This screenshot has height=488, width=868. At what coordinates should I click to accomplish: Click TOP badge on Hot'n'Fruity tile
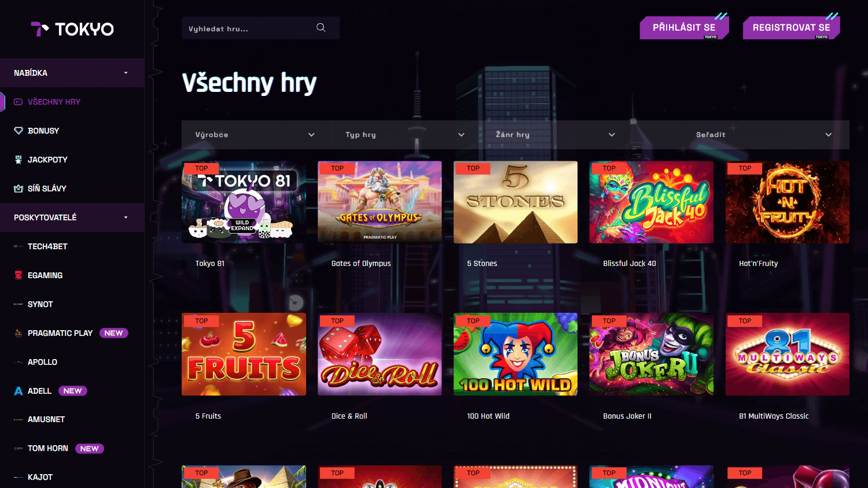(745, 168)
